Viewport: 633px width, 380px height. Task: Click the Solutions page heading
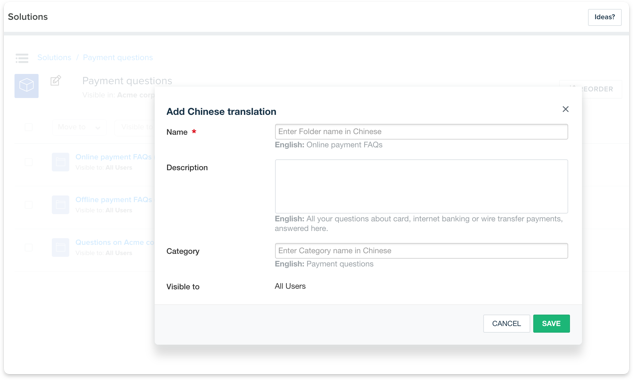28,17
